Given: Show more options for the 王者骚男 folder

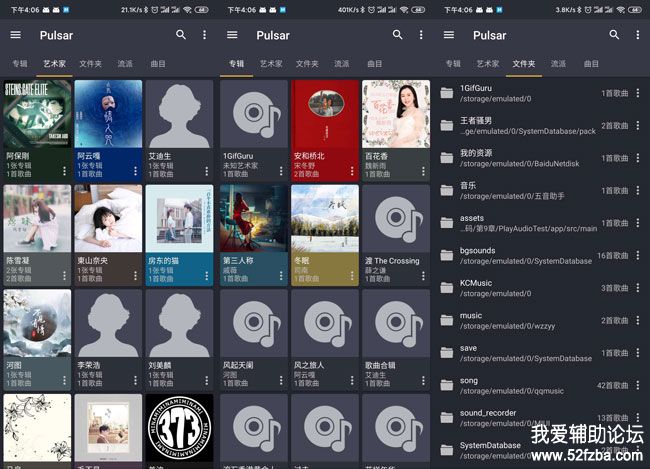Looking at the screenshot, I should pyautogui.click(x=638, y=126).
